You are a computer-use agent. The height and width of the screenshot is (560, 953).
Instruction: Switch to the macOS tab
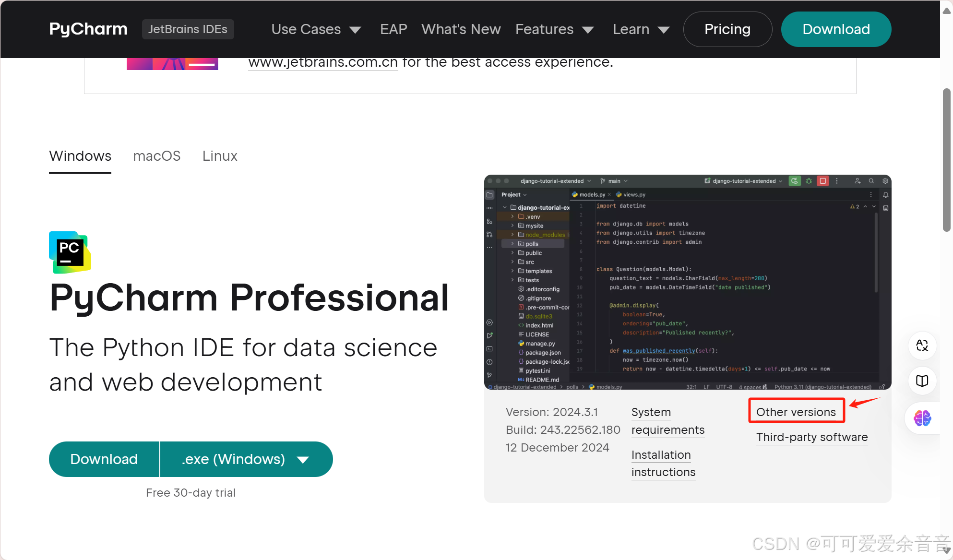coord(157,156)
